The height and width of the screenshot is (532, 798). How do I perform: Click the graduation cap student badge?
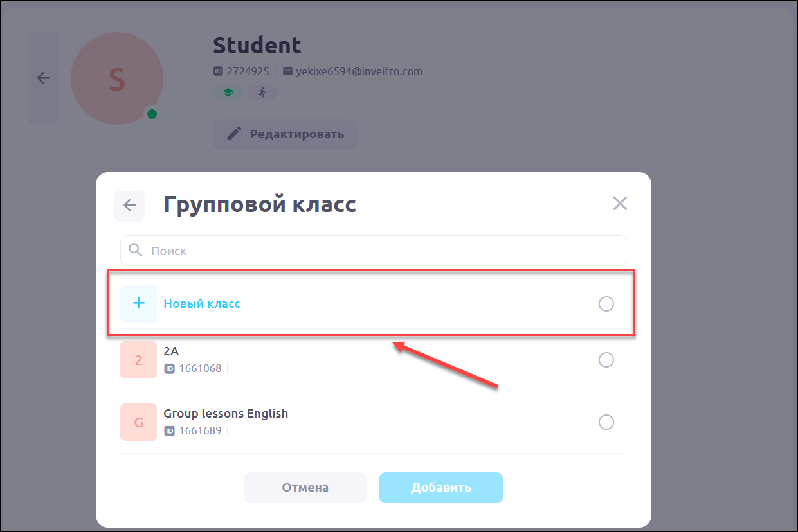(228, 93)
